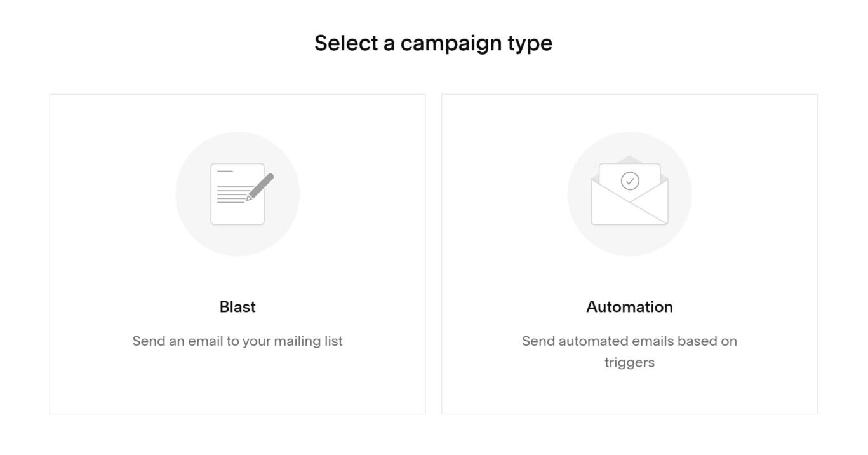Click the text lines on the Blast document
Viewport: 868px width, 455px height.
coord(231,194)
